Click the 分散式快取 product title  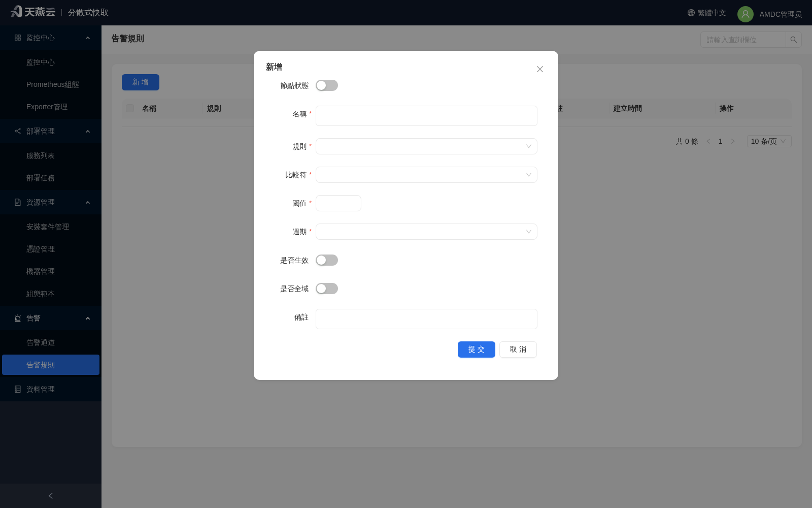(88, 12)
